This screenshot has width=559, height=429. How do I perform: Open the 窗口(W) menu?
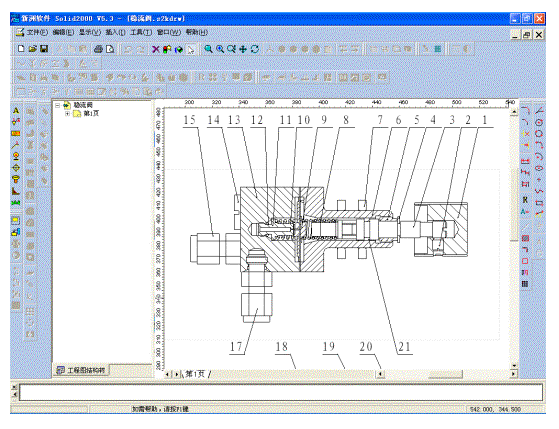(169, 32)
